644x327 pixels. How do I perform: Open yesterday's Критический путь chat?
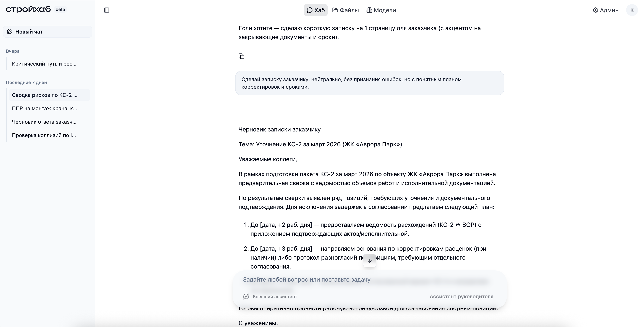(x=44, y=64)
